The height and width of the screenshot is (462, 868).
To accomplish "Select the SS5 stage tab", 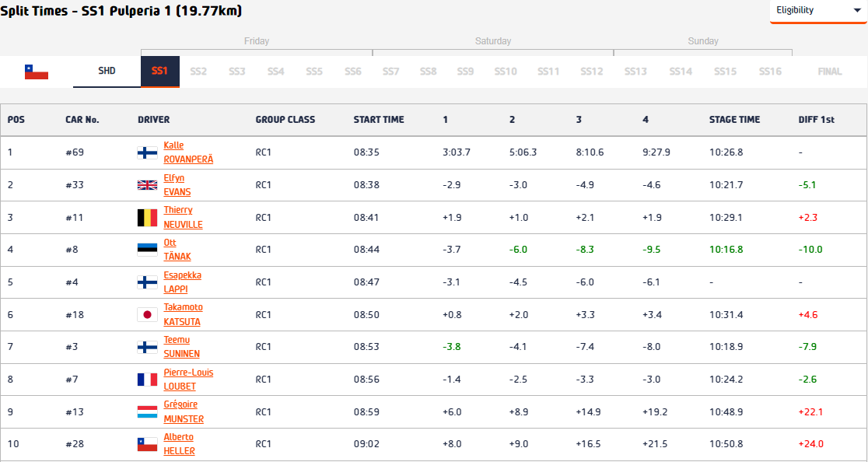I will tap(314, 72).
